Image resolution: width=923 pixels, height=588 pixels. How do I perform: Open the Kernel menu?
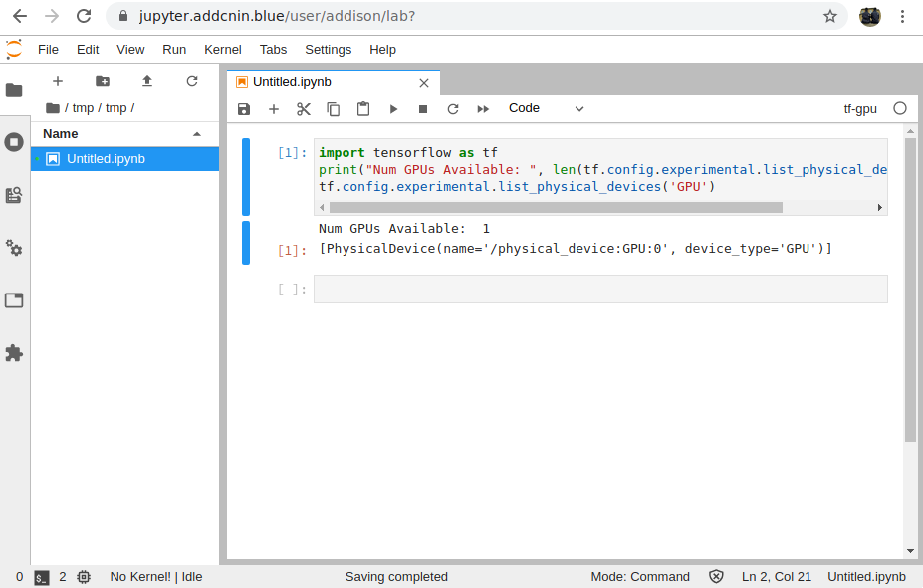pyautogui.click(x=222, y=50)
